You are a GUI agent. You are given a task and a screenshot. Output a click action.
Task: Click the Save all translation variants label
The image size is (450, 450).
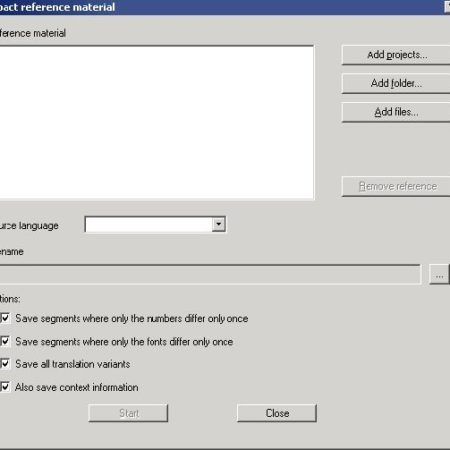click(x=73, y=364)
